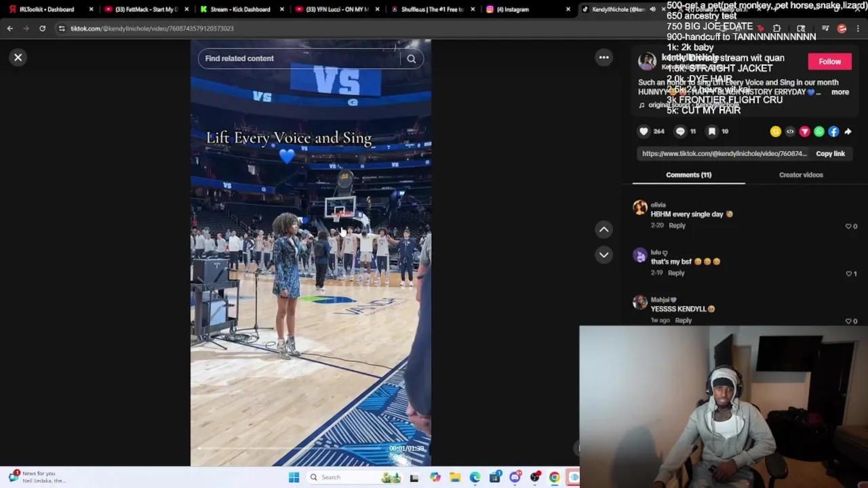The width and height of the screenshot is (868, 488).
Task: Switch to the YFN Lucci YouTube tab
Action: (x=337, y=9)
